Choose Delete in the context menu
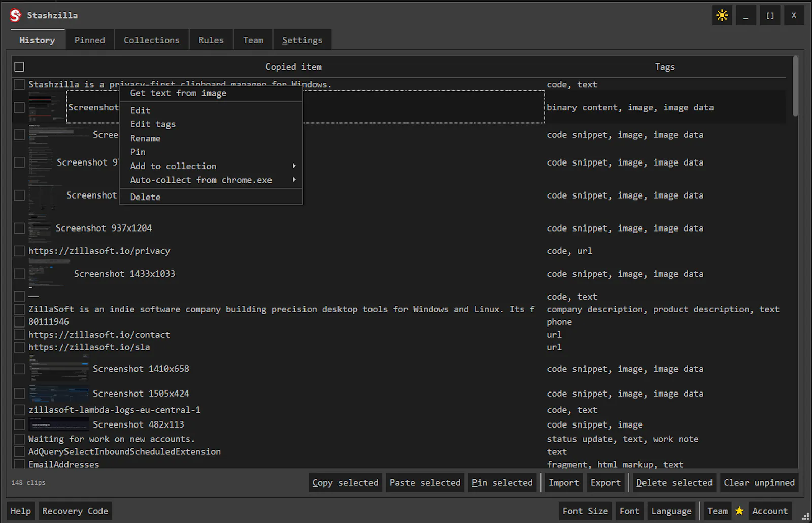This screenshot has height=523, width=812. click(211, 197)
